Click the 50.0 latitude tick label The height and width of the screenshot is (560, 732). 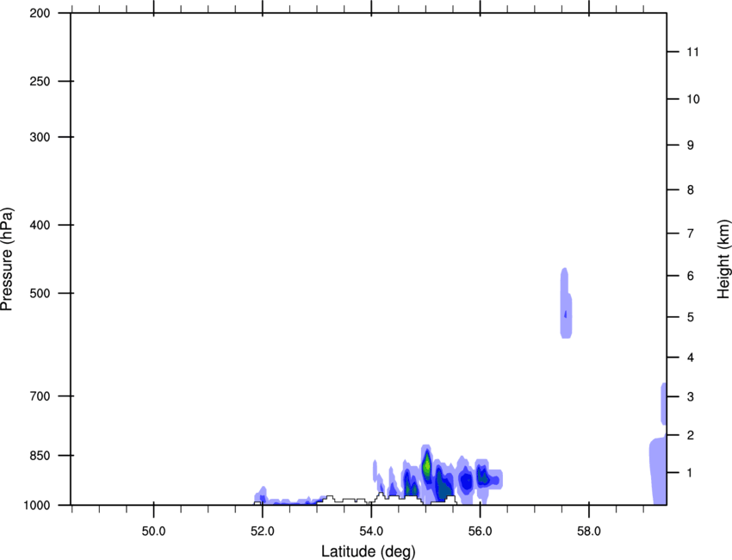click(153, 527)
